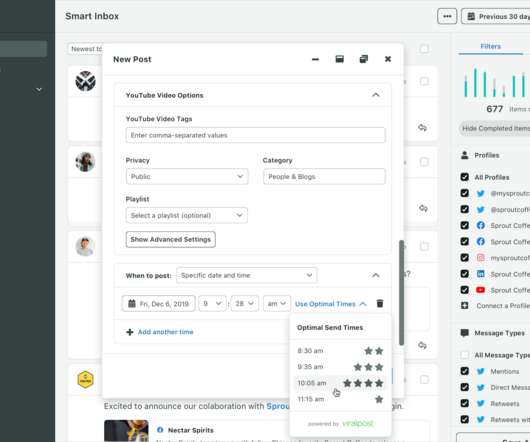
Task: Toggle the mysproutcoffee Instagram profile checkbox
Action: pyautogui.click(x=465, y=257)
